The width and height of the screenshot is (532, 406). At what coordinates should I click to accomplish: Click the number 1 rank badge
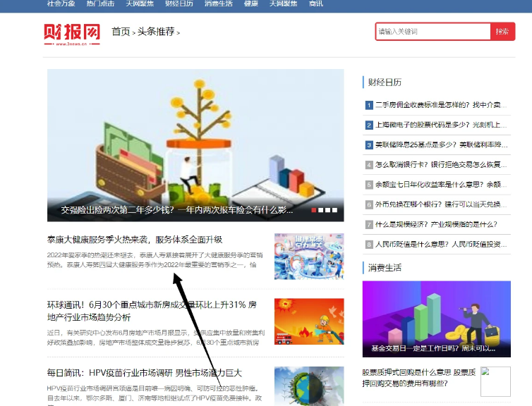[369, 106]
